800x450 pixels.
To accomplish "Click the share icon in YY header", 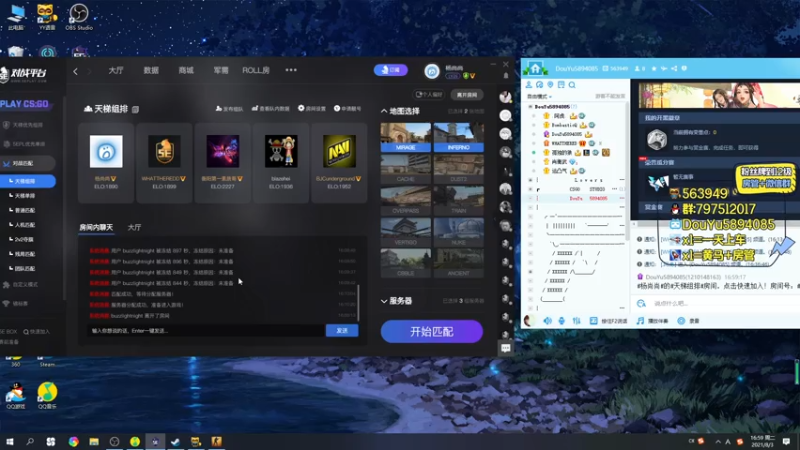I will (674, 68).
